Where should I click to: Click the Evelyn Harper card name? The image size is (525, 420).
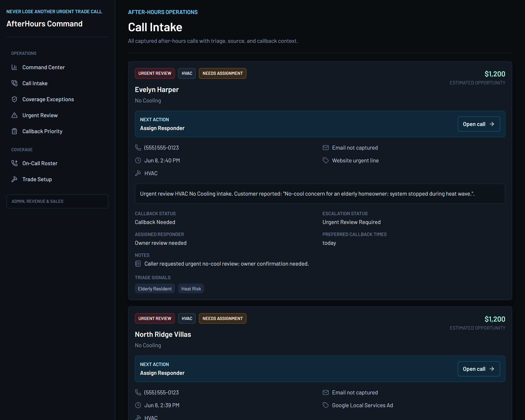(x=157, y=90)
